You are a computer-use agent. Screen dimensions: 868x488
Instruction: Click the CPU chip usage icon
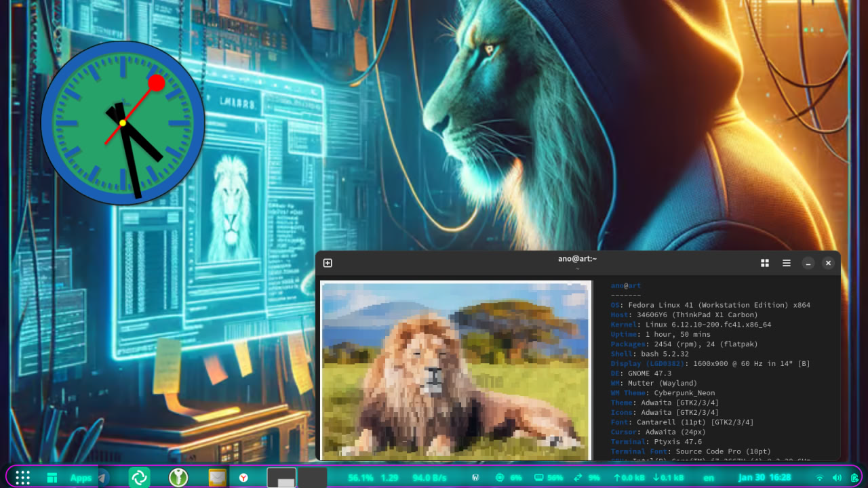coord(500,478)
